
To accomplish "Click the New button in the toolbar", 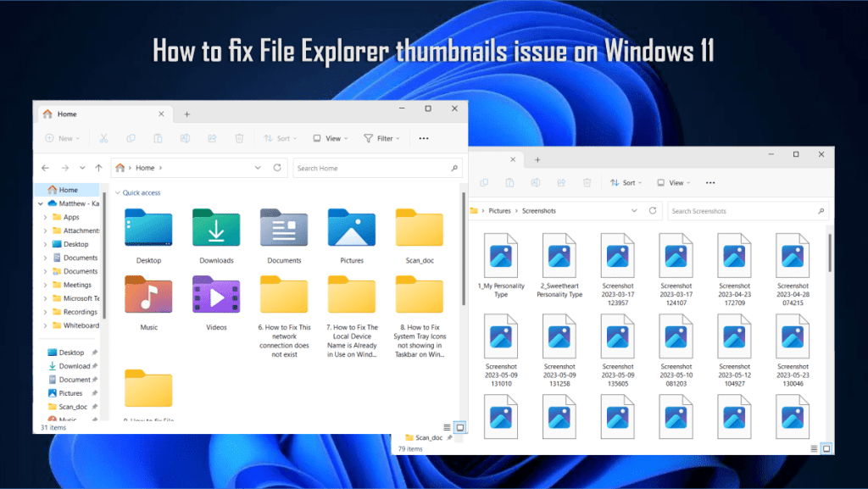I will [61, 138].
